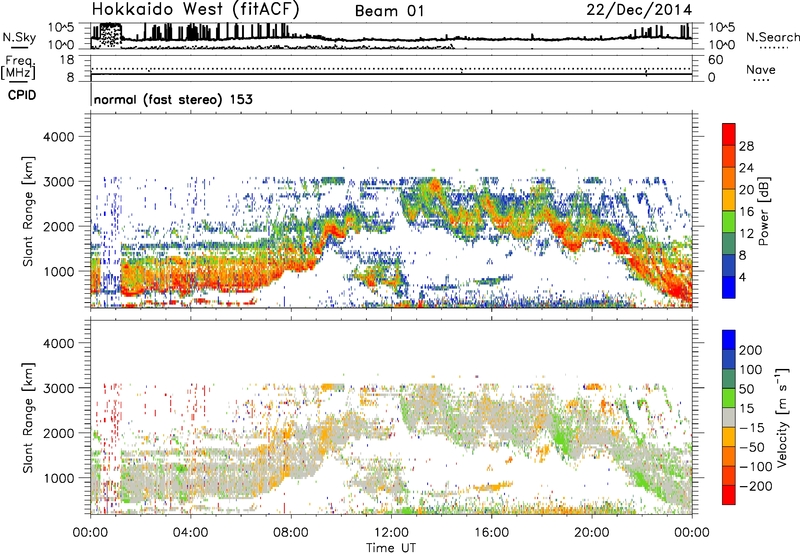
Task: Click the 'N.Search' legend label
Action: tap(772, 37)
